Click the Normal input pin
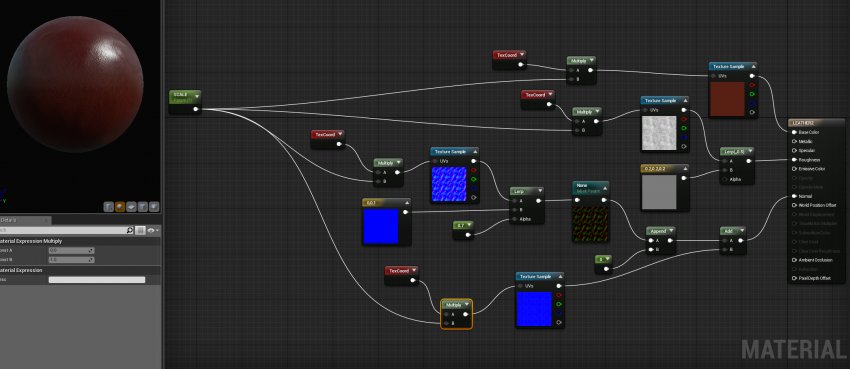This screenshot has width=850, height=369. tap(794, 196)
